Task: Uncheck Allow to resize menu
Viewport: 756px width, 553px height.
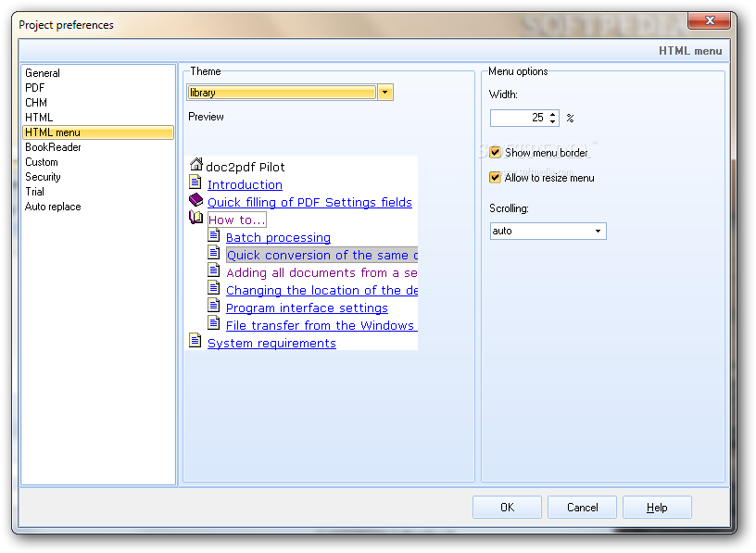Action: [495, 178]
